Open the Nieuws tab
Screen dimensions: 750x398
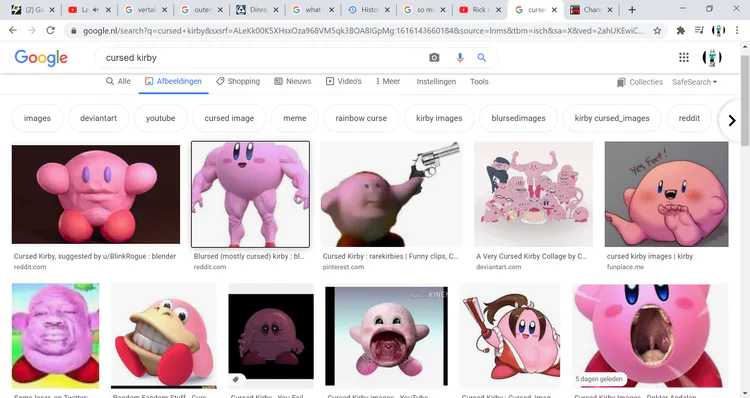point(293,81)
